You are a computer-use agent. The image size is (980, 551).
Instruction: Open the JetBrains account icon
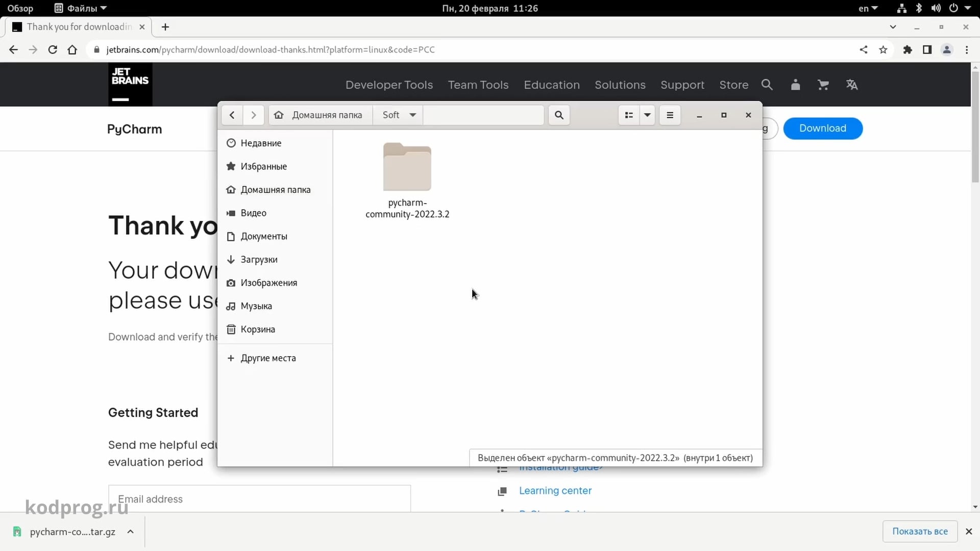[x=795, y=85]
